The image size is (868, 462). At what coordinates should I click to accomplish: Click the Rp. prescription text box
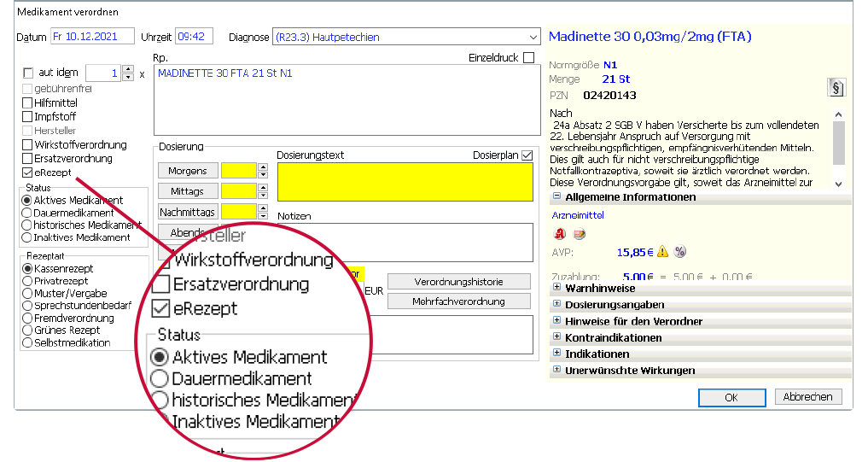point(347,100)
